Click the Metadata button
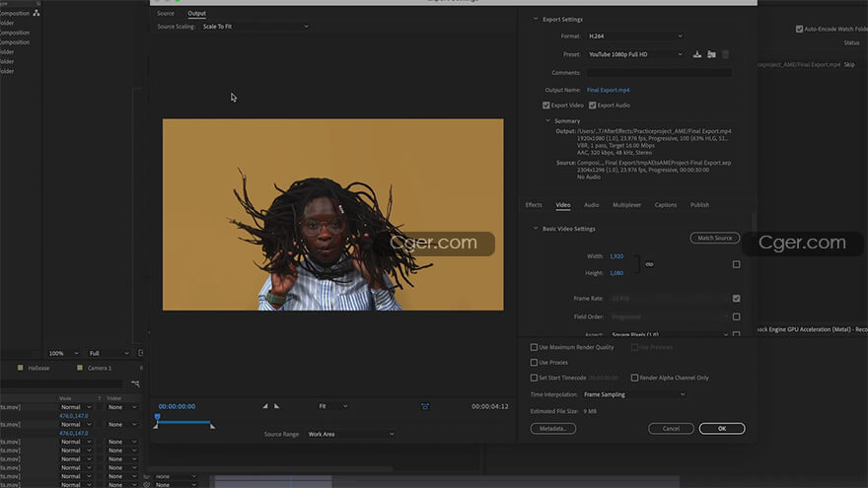Image resolution: width=868 pixels, height=488 pixels. tap(553, 428)
